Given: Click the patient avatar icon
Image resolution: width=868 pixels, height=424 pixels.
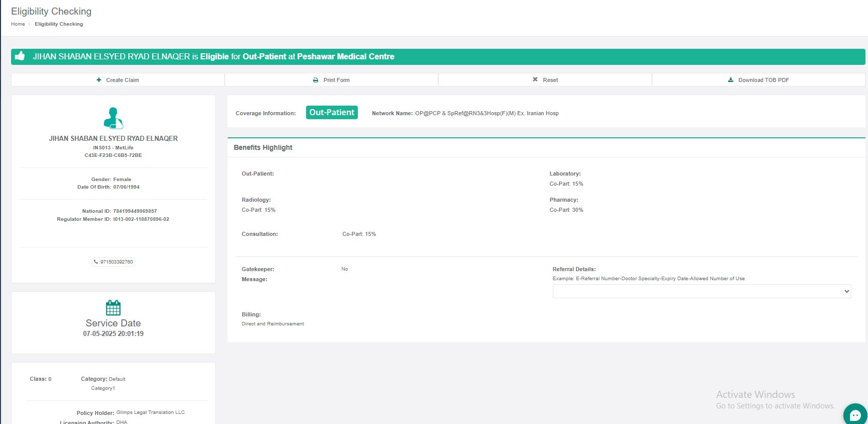Looking at the screenshot, I should click(x=113, y=118).
